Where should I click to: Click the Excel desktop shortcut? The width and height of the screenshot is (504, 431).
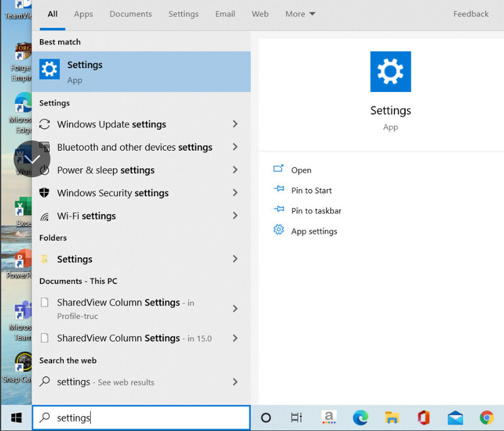pyautogui.click(x=23, y=212)
